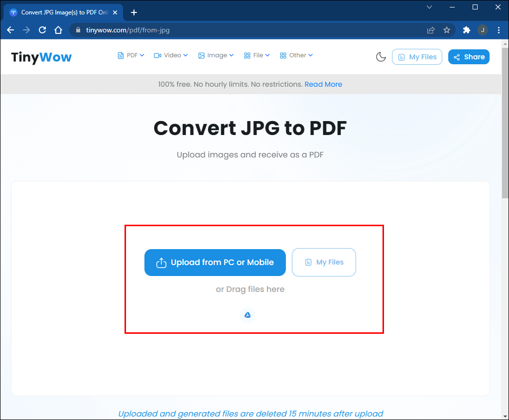Choose My Files in the upload area
Image resolution: width=509 pixels, height=420 pixels.
click(324, 263)
